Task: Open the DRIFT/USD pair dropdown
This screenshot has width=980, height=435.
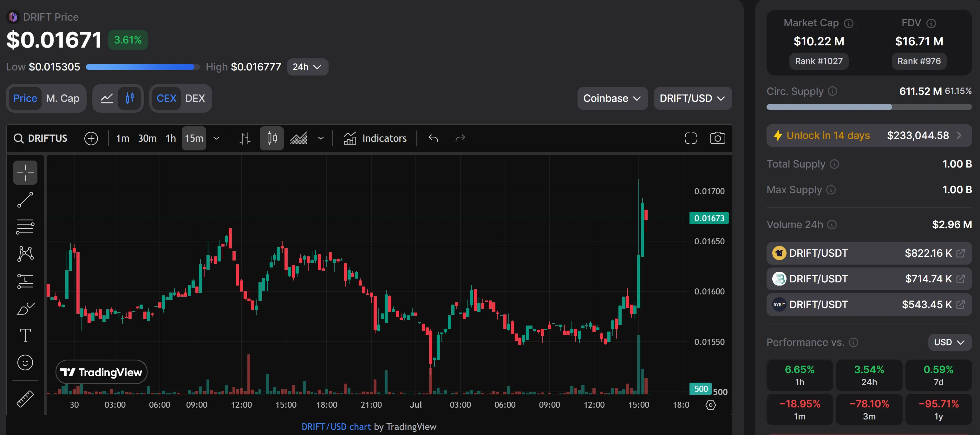Action: [692, 98]
